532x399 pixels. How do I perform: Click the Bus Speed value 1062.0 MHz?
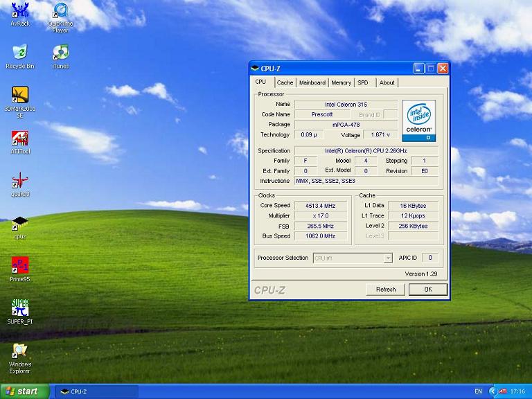click(x=320, y=236)
